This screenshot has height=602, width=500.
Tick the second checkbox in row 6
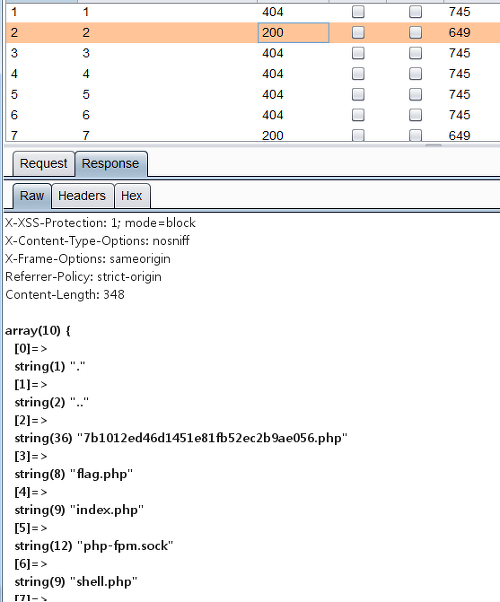point(416,115)
